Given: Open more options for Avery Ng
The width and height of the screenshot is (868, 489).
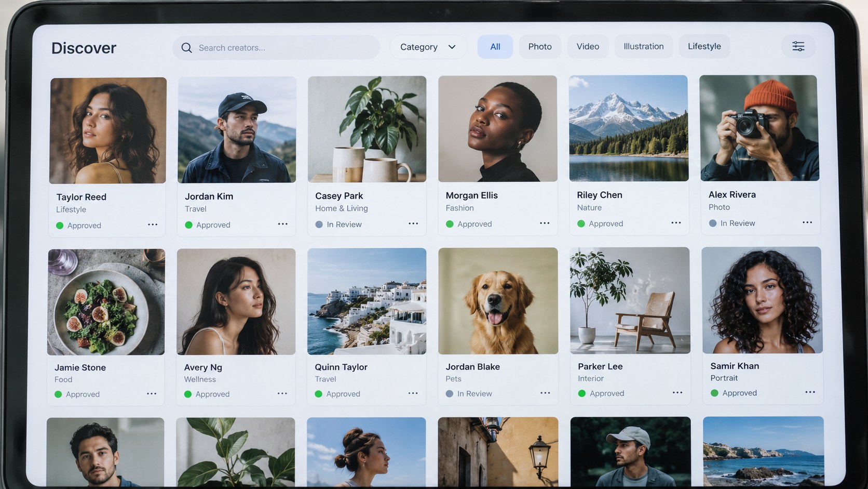Looking at the screenshot, I should click(x=282, y=393).
